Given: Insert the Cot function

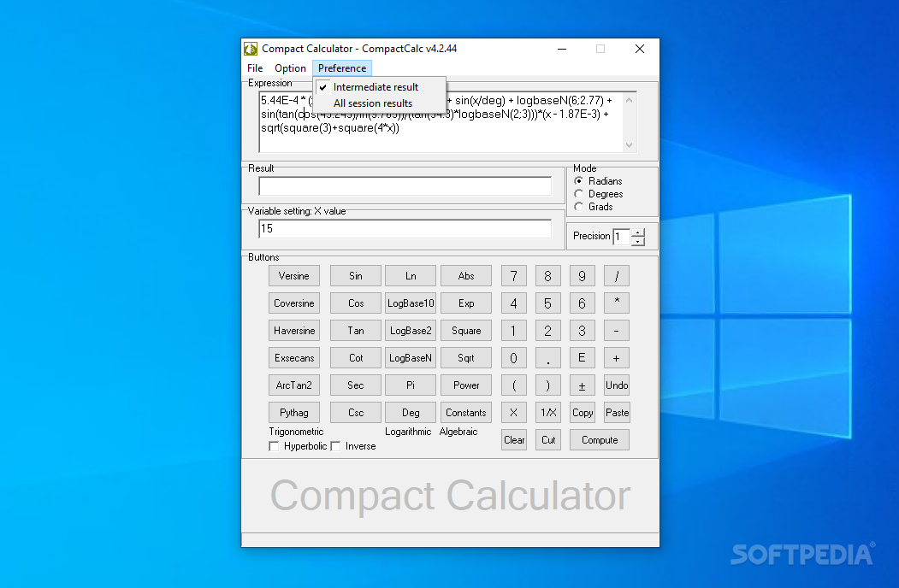Looking at the screenshot, I should tap(356, 358).
